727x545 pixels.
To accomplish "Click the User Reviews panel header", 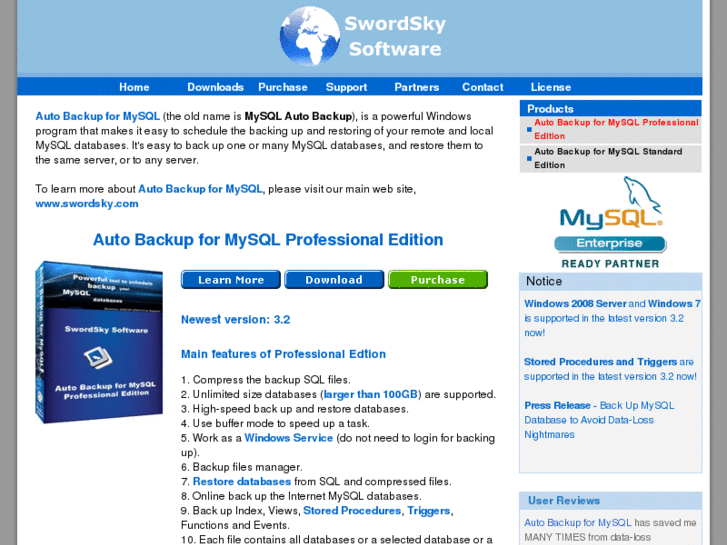I will tap(610, 500).
